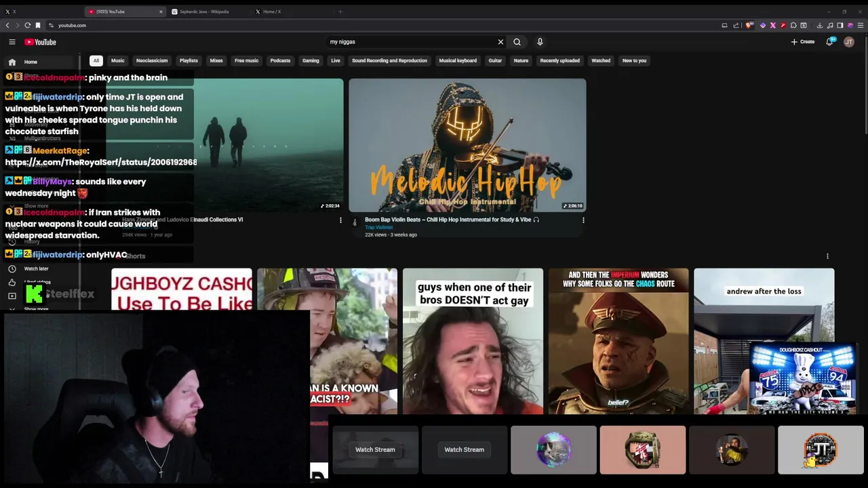Click the first Watch Stream button
868x488 pixels.
pyautogui.click(x=375, y=449)
